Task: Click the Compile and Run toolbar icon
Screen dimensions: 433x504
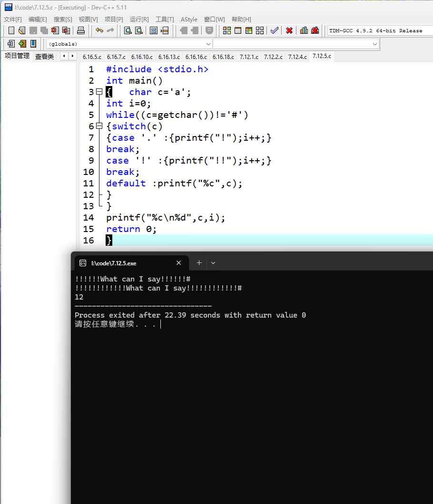Action: click(249, 30)
